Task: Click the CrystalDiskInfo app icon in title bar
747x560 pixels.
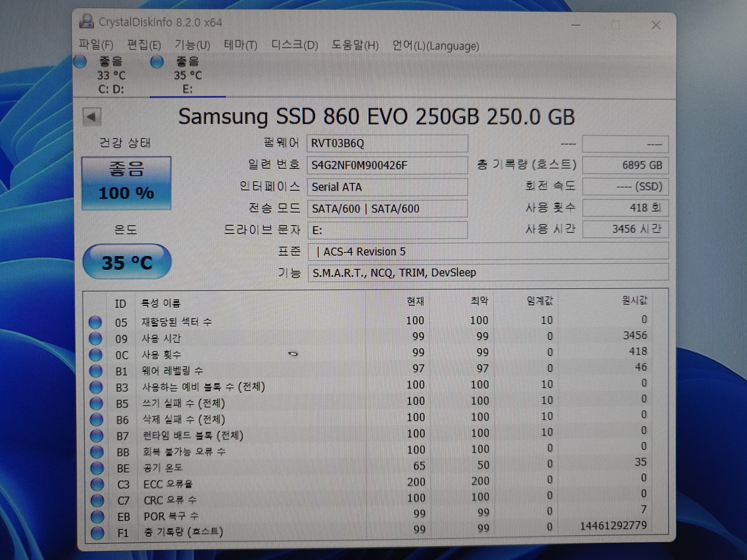Action: coord(87,22)
